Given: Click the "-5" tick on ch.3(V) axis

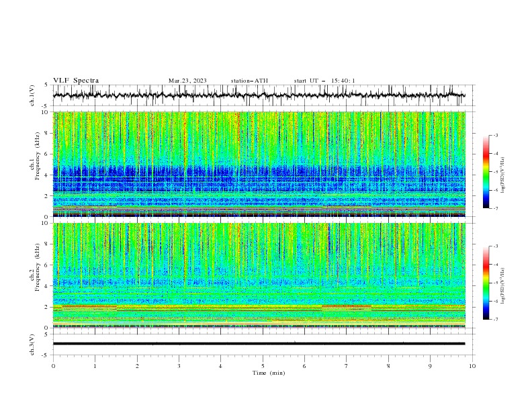Looking at the screenshot, I should pyautogui.click(x=46, y=355).
